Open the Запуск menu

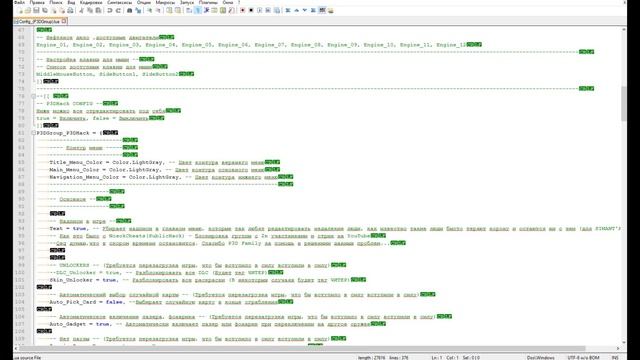click(187, 2)
